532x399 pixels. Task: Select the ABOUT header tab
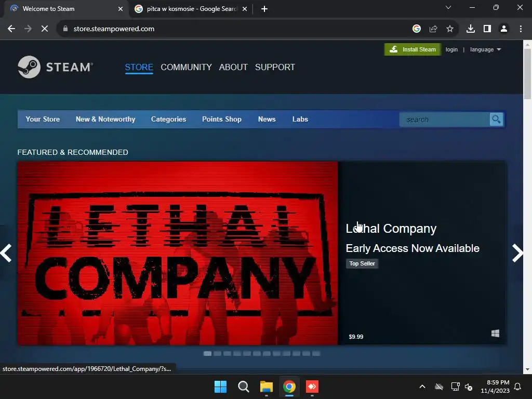click(233, 67)
